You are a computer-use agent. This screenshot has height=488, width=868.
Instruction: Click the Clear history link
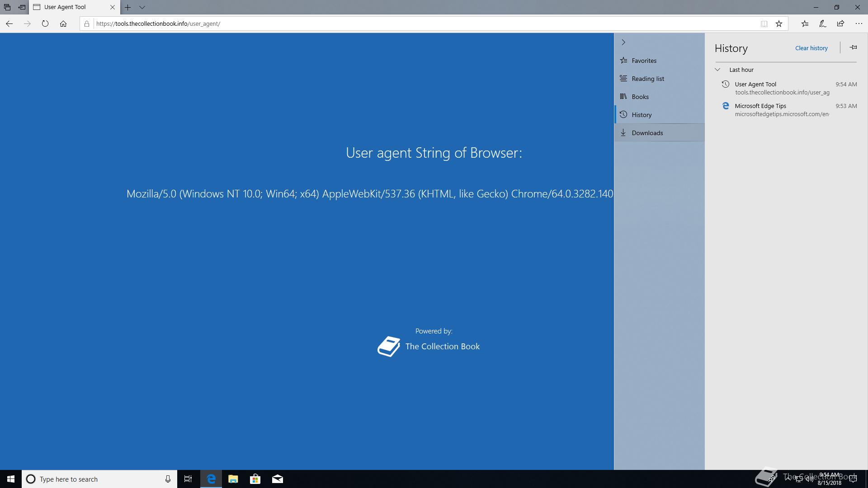pos(811,48)
